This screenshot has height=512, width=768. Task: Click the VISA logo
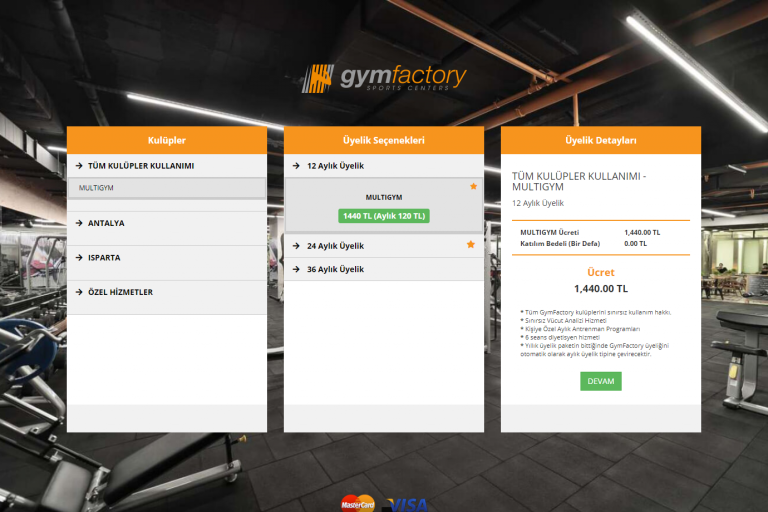point(406,504)
